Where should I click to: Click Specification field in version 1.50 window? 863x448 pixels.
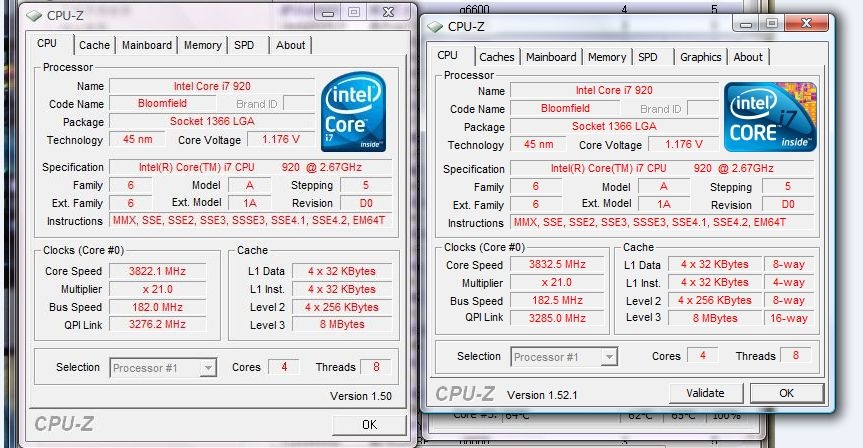coord(250,167)
